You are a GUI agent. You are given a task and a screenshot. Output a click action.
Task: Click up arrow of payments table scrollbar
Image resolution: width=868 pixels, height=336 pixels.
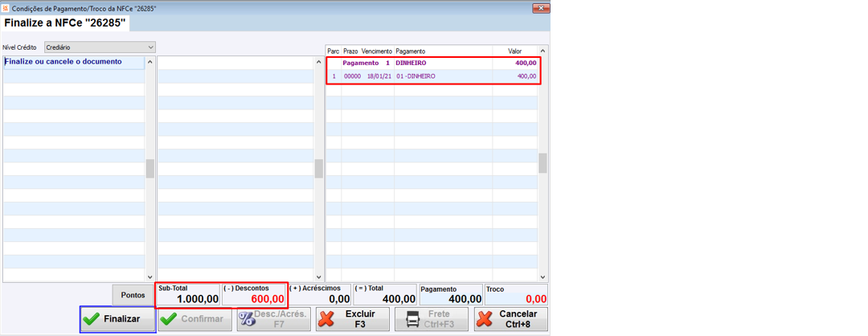543,51
